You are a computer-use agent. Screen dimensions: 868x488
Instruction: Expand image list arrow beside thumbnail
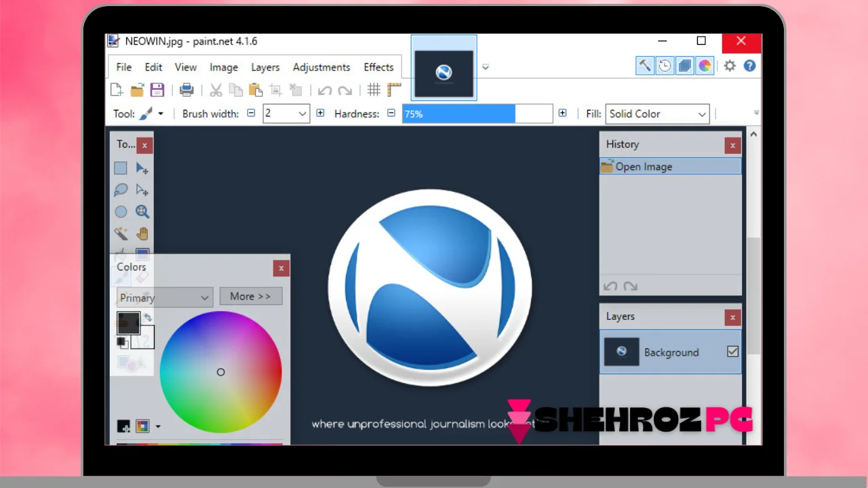486,67
